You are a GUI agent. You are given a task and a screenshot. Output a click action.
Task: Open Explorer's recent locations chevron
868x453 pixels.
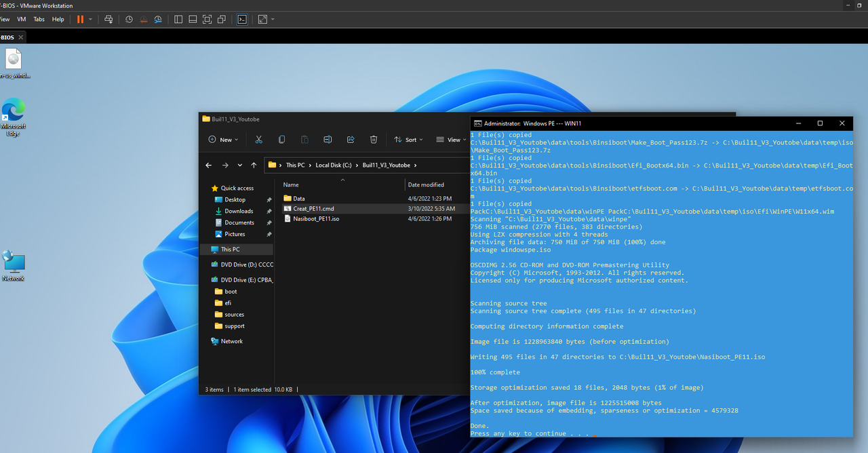[x=240, y=165]
